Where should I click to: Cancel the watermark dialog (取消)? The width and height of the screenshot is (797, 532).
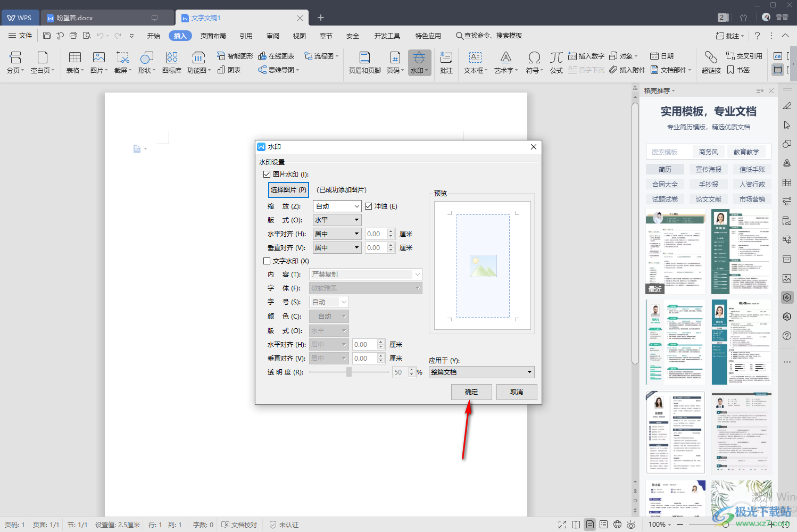517,392
